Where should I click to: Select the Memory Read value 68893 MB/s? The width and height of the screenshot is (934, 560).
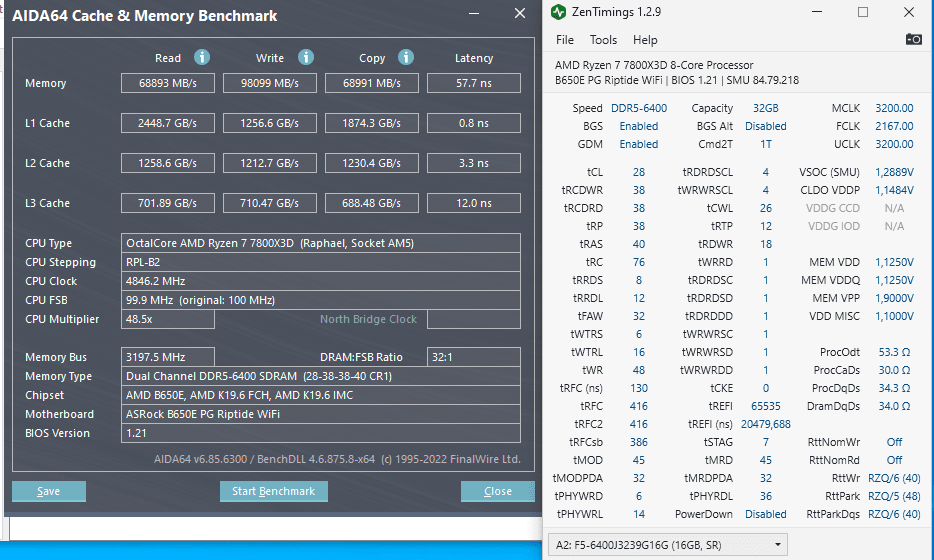click(168, 83)
